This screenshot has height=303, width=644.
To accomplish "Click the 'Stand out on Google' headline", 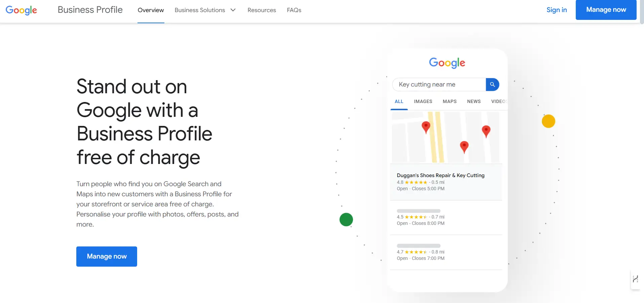I will point(145,122).
